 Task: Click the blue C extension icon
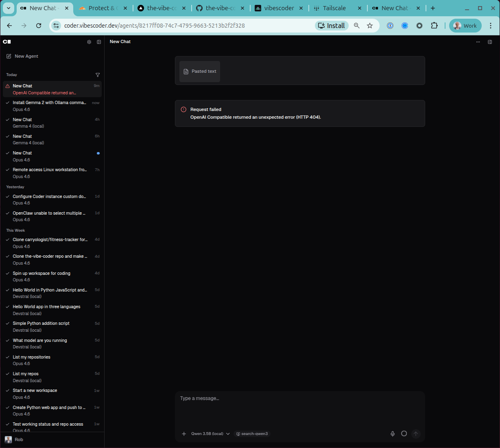pos(405,26)
